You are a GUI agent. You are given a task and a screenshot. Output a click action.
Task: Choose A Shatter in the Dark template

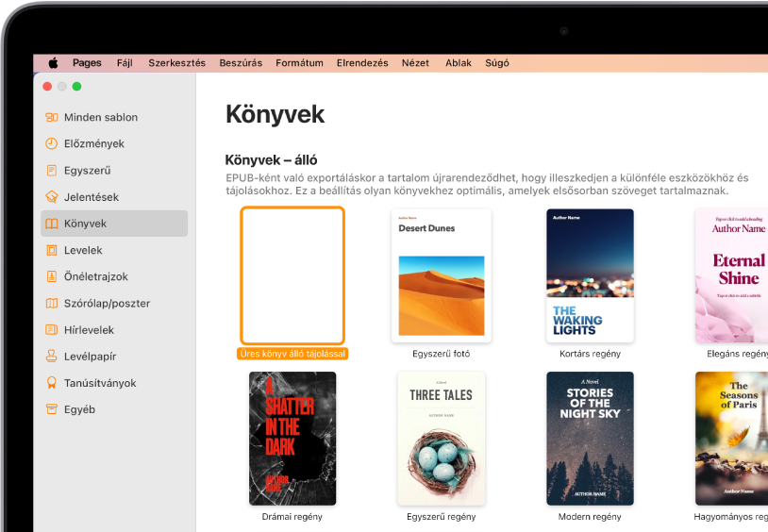pos(292,439)
